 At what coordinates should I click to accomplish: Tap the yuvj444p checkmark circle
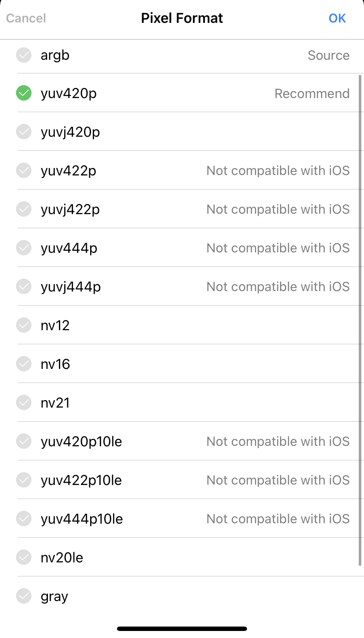[x=24, y=287]
